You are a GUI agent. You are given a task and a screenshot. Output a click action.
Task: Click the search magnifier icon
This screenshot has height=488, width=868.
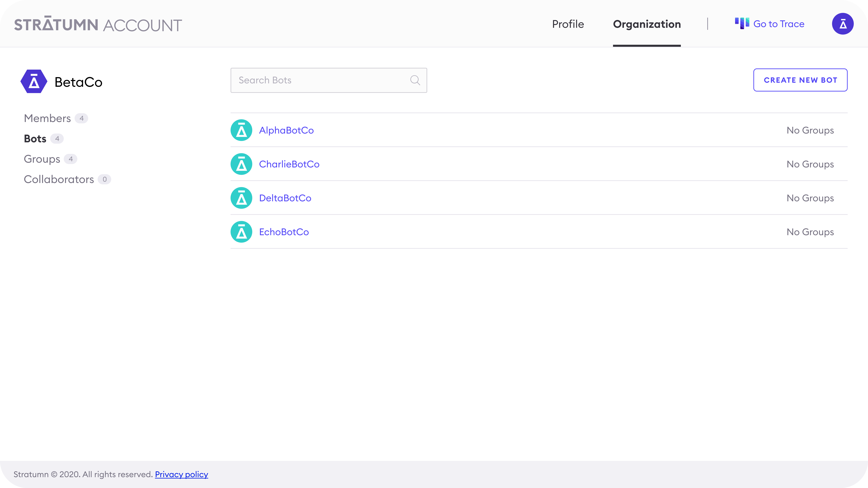[x=415, y=80]
